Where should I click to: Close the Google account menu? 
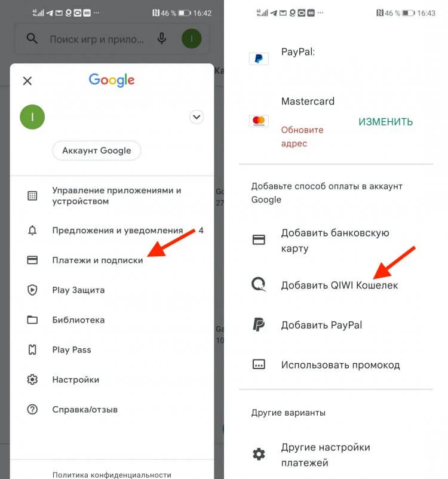(x=27, y=81)
